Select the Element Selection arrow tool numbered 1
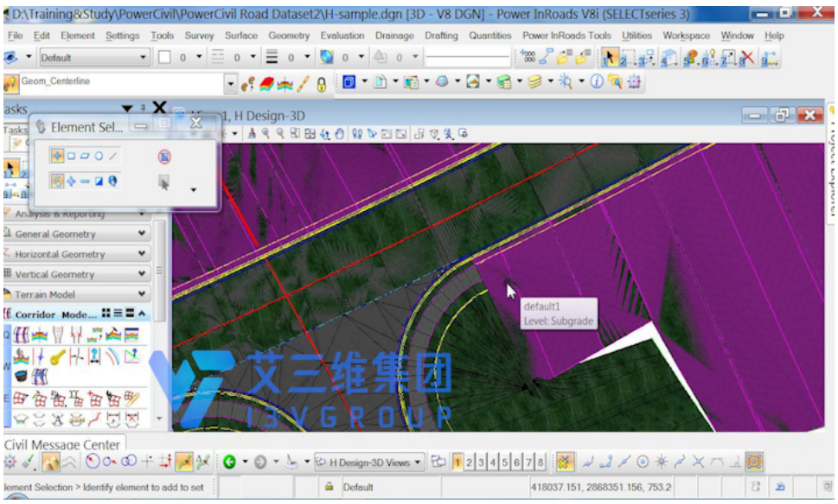The width and height of the screenshot is (838, 504). [609, 57]
